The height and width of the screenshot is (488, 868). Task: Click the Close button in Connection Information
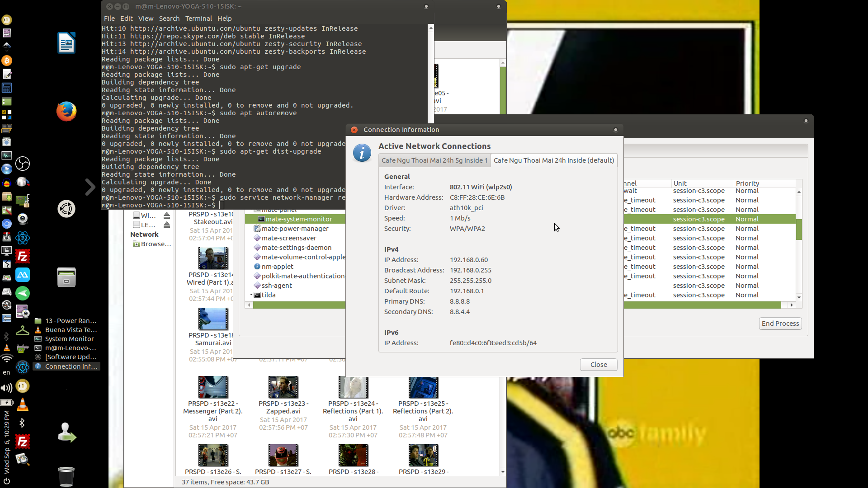pos(599,364)
